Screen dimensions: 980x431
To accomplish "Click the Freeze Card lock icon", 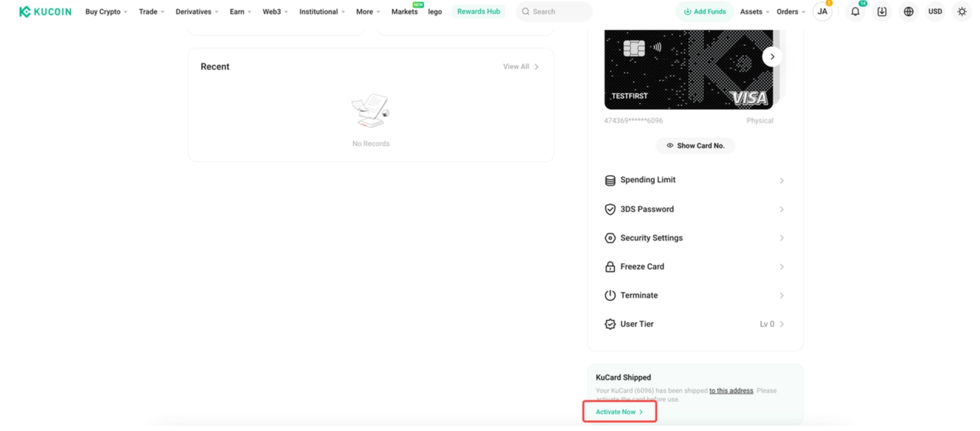I will [x=610, y=266].
